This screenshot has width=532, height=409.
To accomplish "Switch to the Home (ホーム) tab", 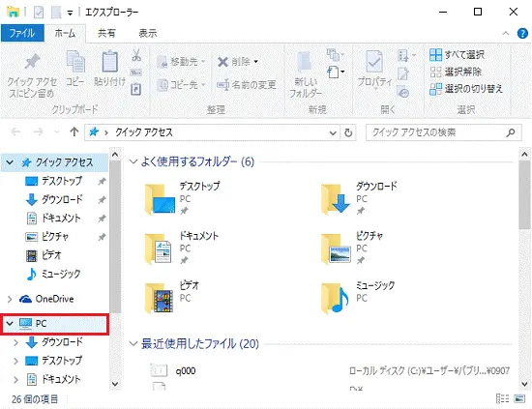I will click(65, 33).
